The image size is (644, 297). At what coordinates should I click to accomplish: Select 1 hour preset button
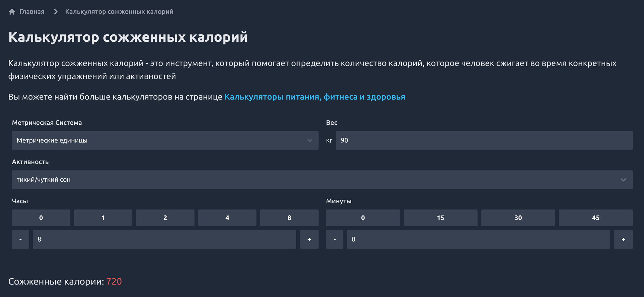coord(103,218)
